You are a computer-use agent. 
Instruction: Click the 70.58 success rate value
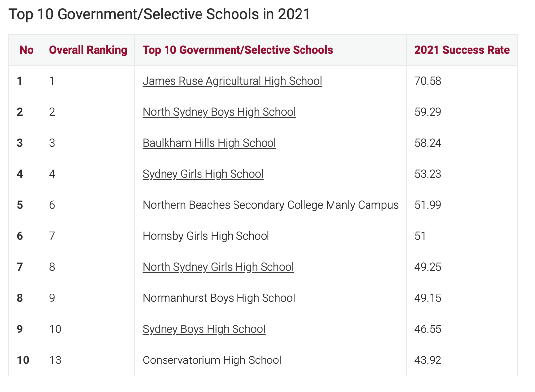428,81
